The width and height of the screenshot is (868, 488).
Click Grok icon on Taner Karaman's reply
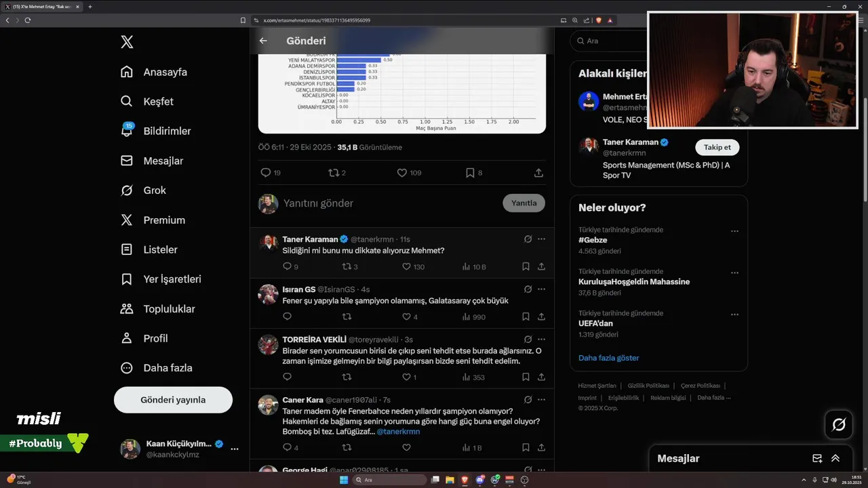click(528, 239)
